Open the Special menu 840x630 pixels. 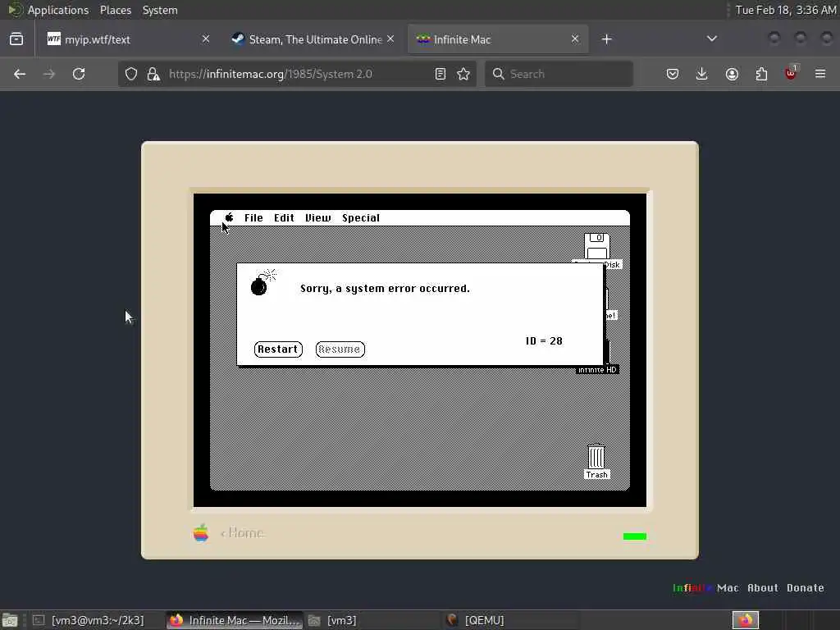click(x=361, y=218)
